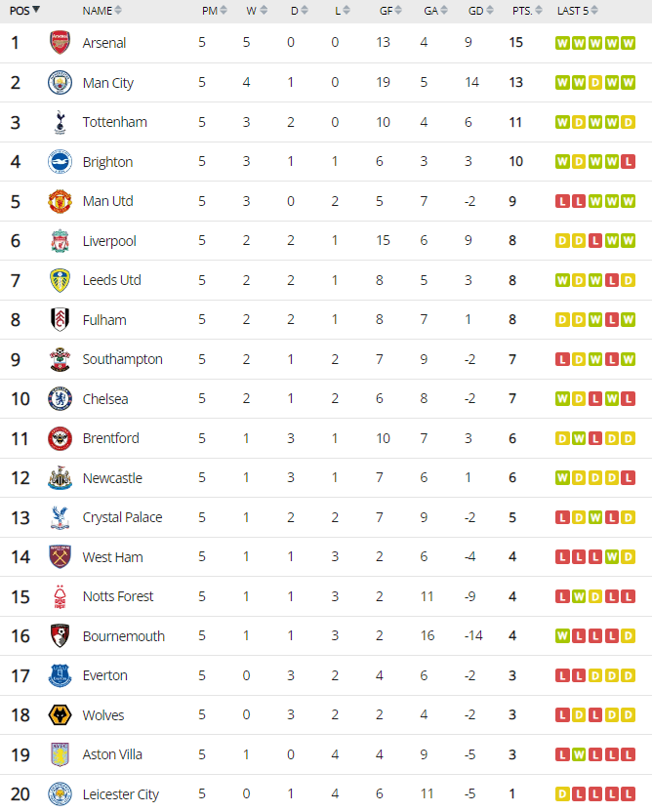Click the Wolves club badge
This screenshot has width=652, height=812.
click(60, 715)
